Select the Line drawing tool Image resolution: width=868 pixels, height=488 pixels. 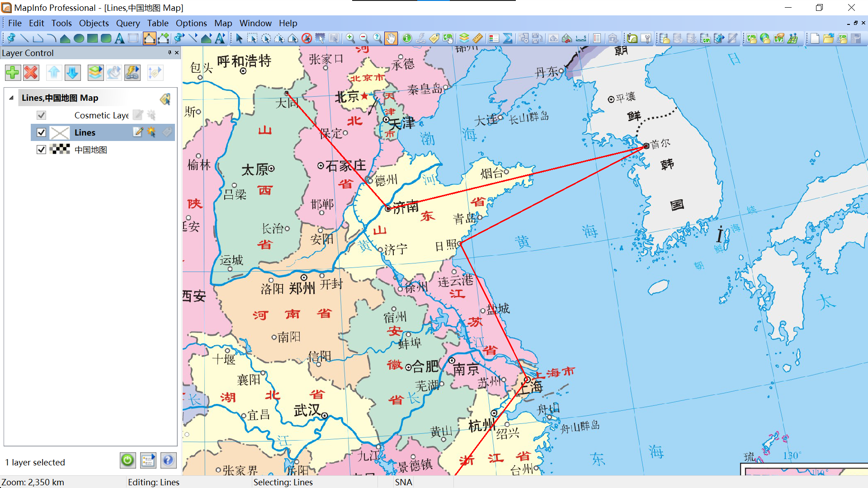[24, 38]
